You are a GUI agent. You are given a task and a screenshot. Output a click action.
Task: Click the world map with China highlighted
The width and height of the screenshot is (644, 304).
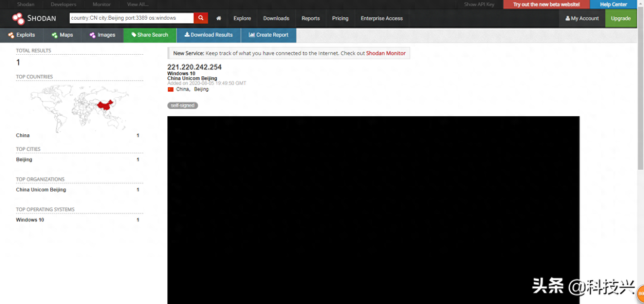point(80,109)
